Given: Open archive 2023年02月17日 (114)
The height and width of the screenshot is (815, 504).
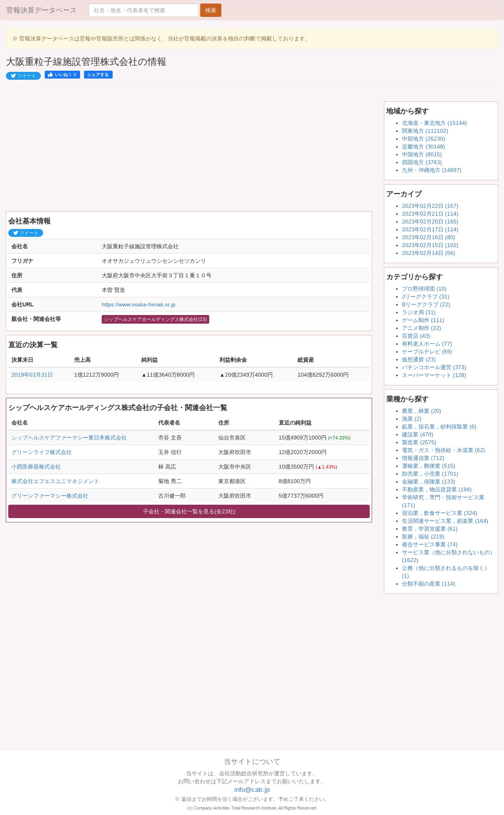Looking at the screenshot, I should tap(430, 229).
